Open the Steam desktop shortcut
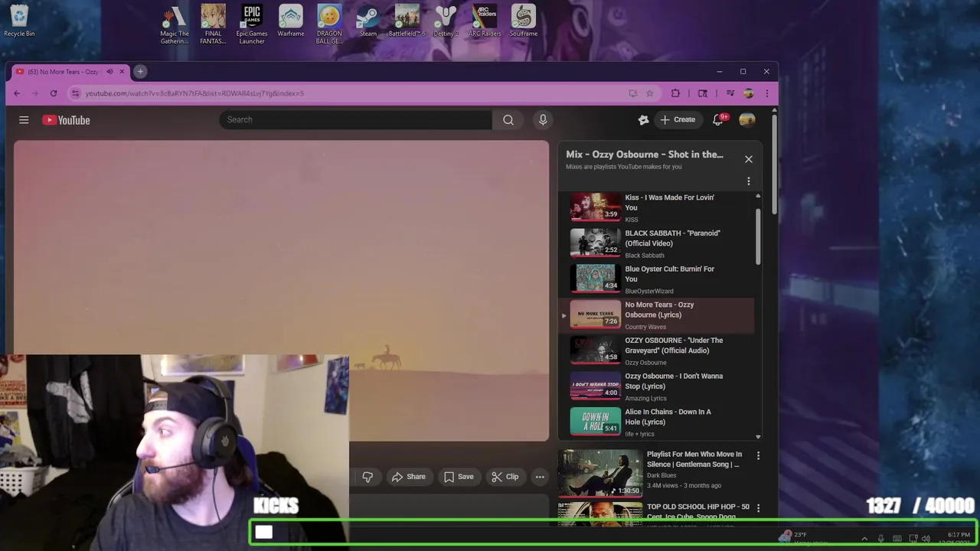 pyautogui.click(x=368, y=21)
